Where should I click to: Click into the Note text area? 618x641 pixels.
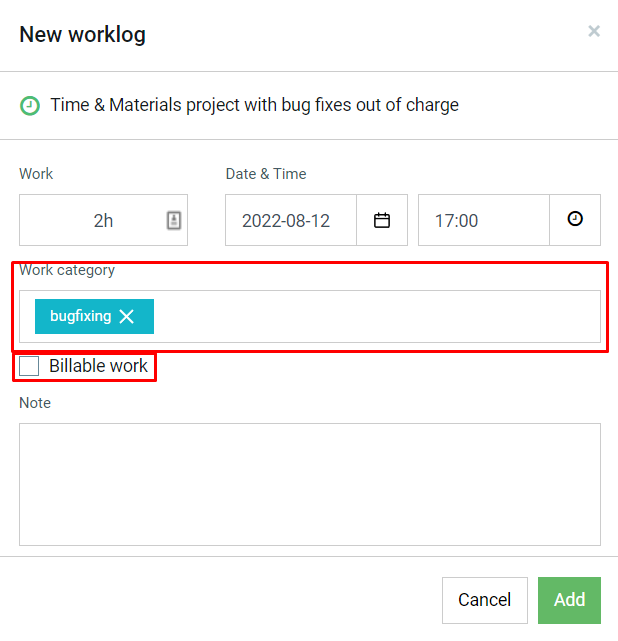pos(310,484)
